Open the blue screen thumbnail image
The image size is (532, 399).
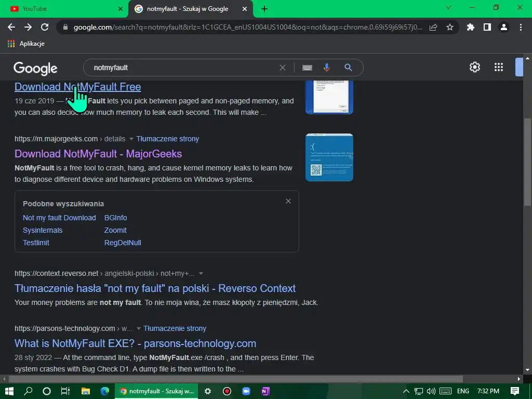(329, 157)
